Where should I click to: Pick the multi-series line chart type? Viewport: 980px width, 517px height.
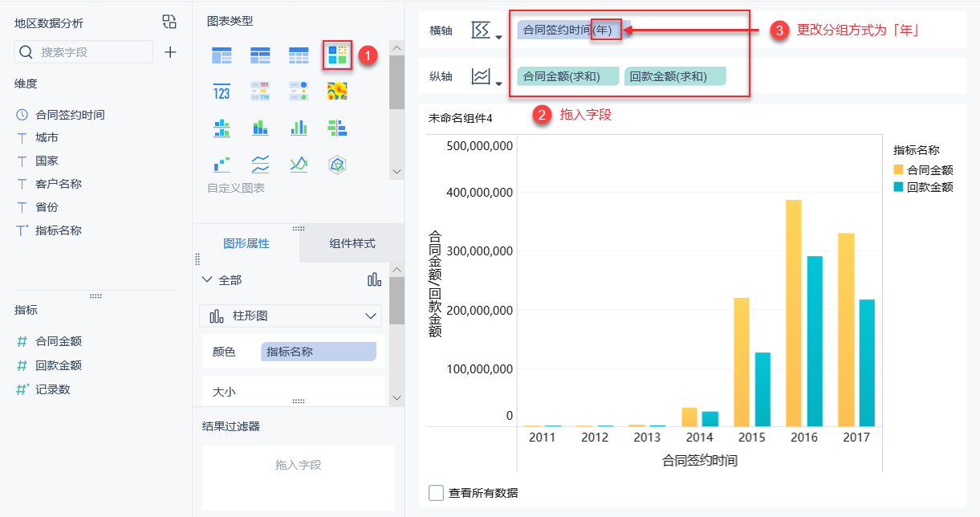coord(299,165)
